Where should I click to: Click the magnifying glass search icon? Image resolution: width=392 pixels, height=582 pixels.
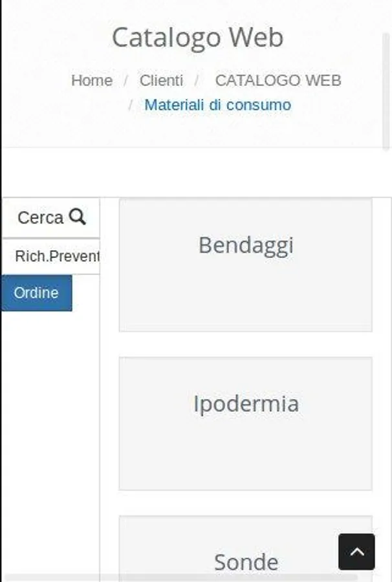(78, 217)
